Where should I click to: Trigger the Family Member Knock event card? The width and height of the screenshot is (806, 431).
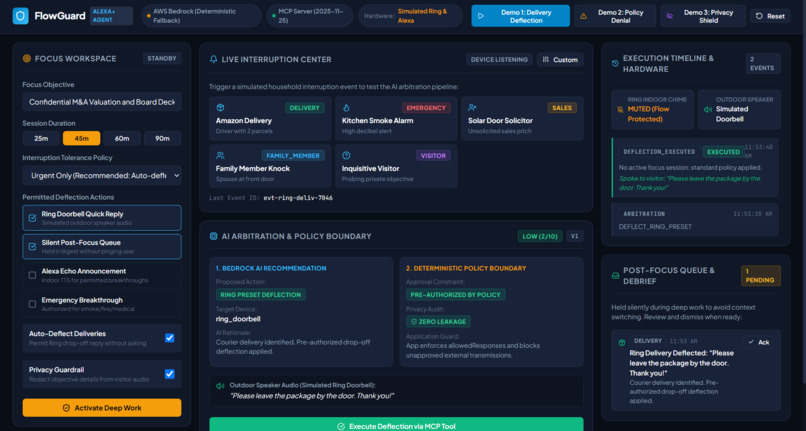[270, 166]
